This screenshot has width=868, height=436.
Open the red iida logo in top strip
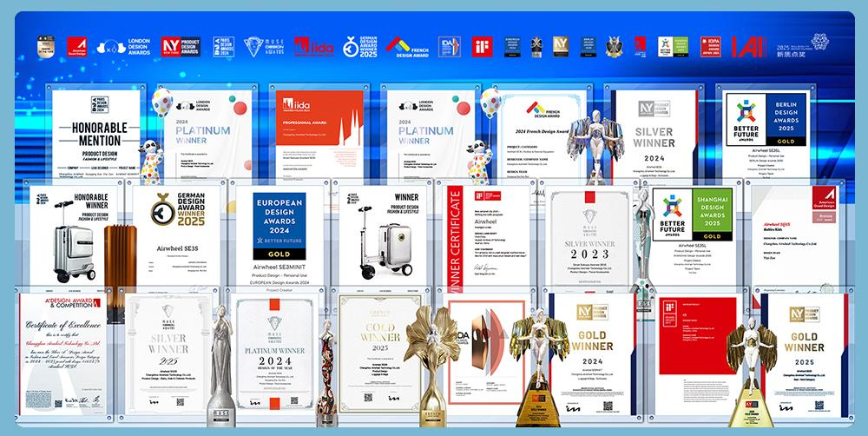tap(312, 46)
